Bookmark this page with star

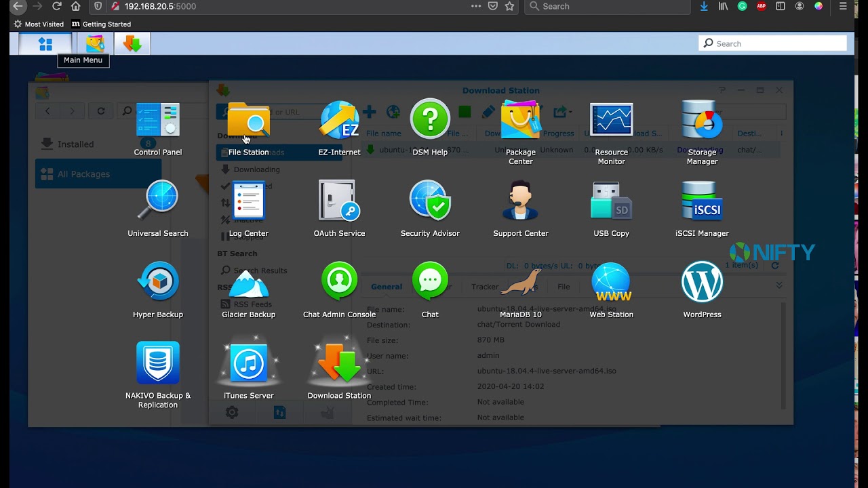click(509, 6)
